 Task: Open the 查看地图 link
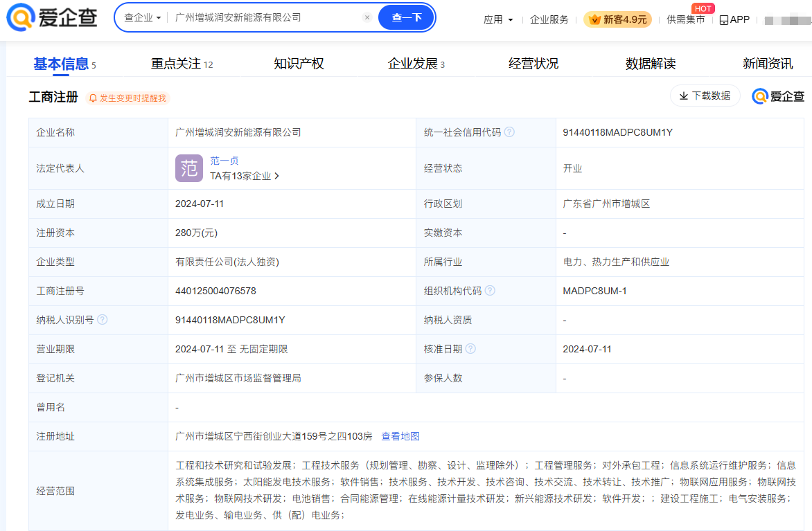[x=400, y=436]
